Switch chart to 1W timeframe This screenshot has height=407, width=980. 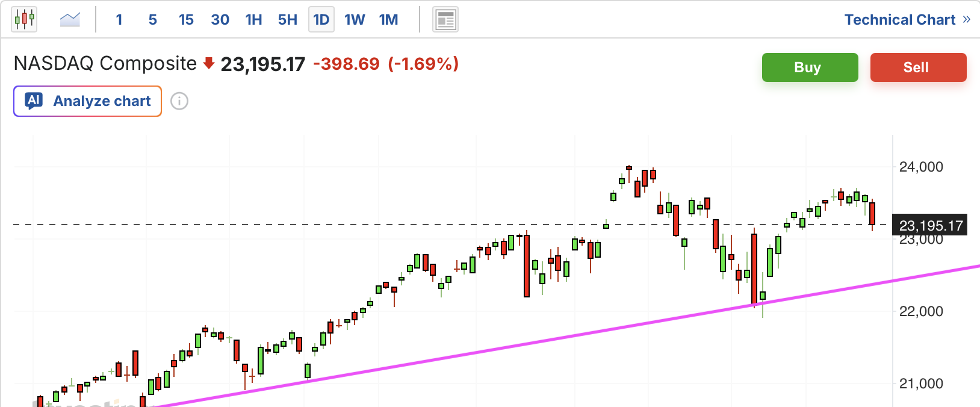click(355, 20)
